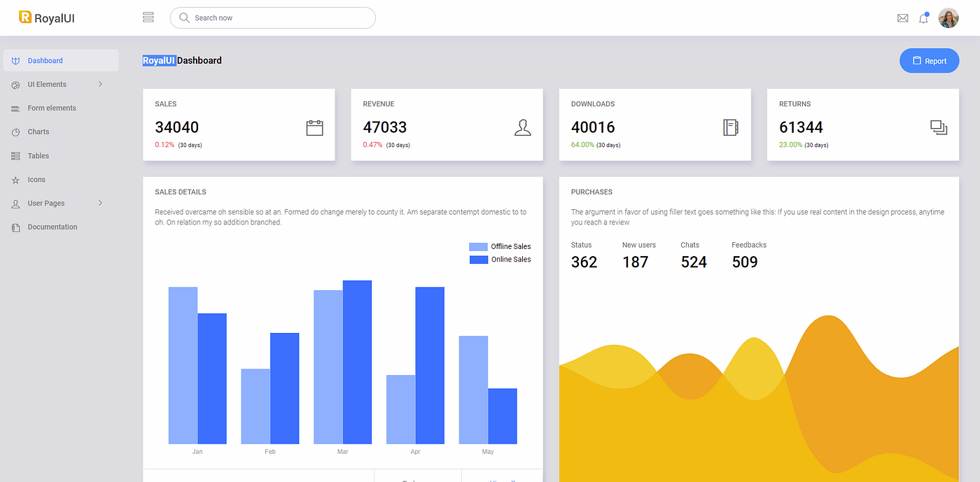
Task: Click the Returns value 61344
Action: [801, 127]
